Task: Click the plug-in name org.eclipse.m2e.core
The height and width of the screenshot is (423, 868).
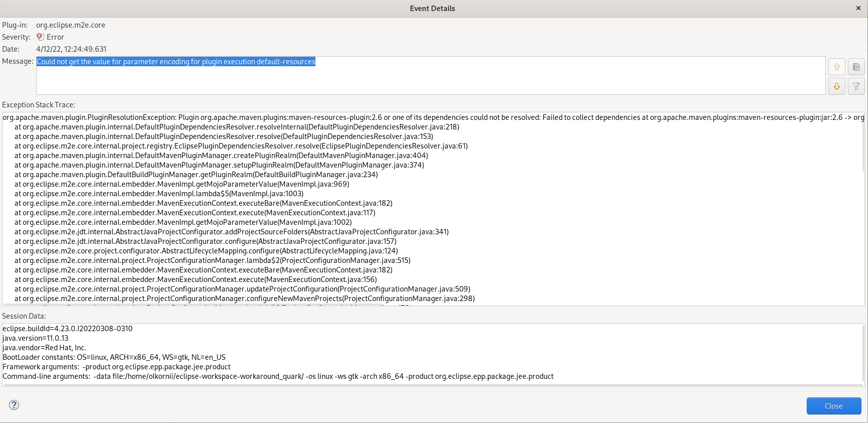Action: 71,25
